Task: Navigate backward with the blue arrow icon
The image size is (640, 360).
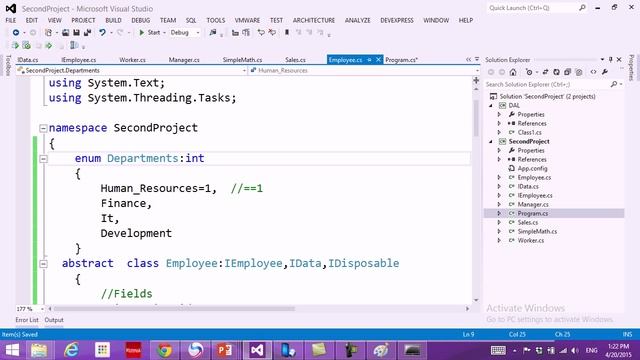Action: coord(16,33)
